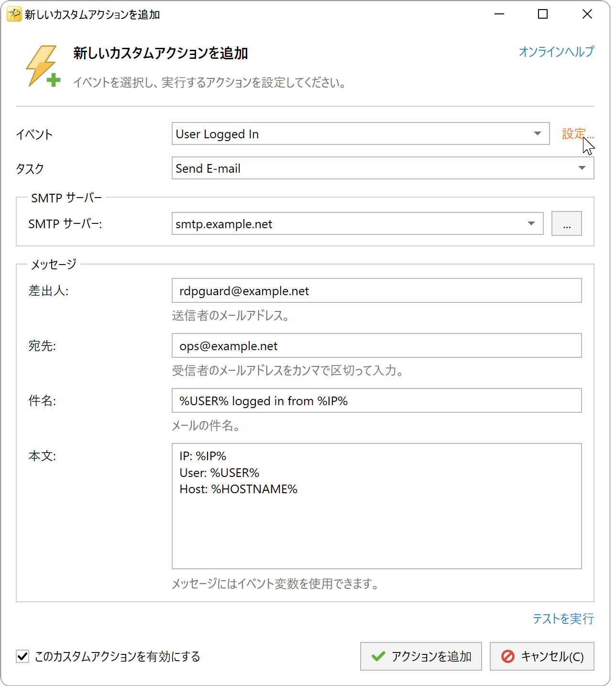Image resolution: width=616 pixels, height=686 pixels.
Task: Click the lightning bolt add-action icon
Action: coord(43,66)
